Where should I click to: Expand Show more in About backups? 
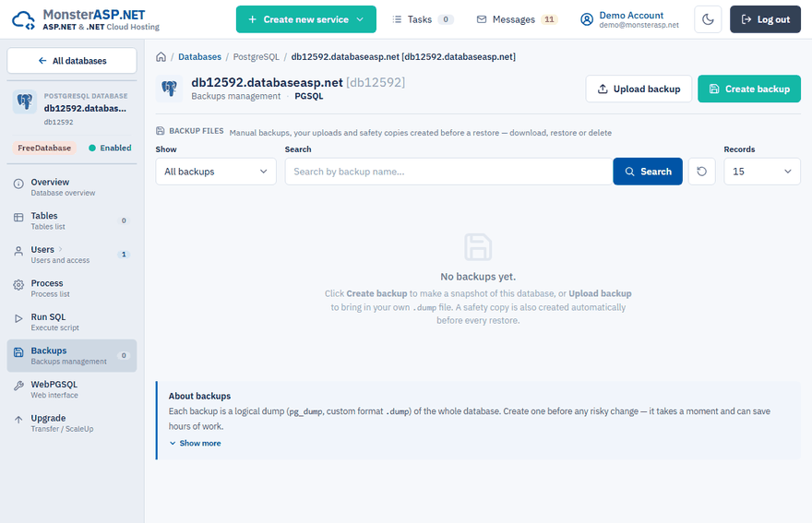(x=196, y=444)
